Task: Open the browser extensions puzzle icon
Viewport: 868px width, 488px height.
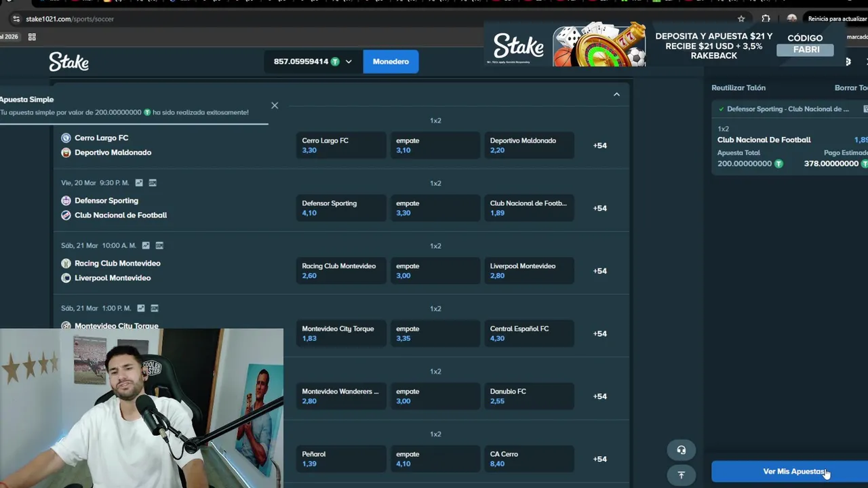Action: pyautogui.click(x=766, y=19)
